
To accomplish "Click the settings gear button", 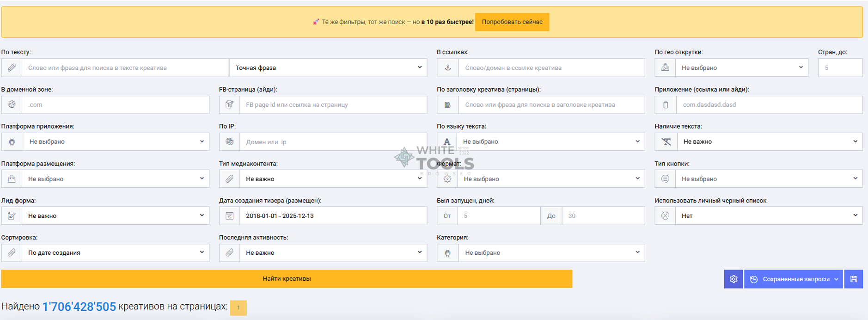I will click(733, 279).
